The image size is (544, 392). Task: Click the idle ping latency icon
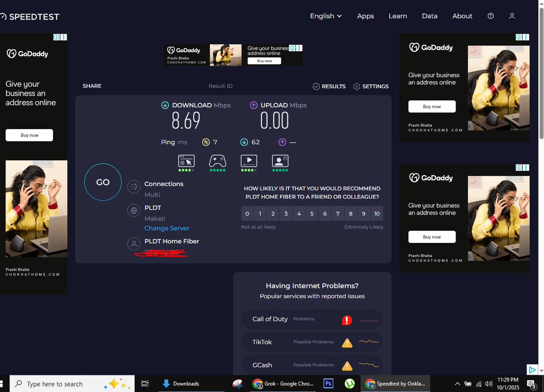206,142
